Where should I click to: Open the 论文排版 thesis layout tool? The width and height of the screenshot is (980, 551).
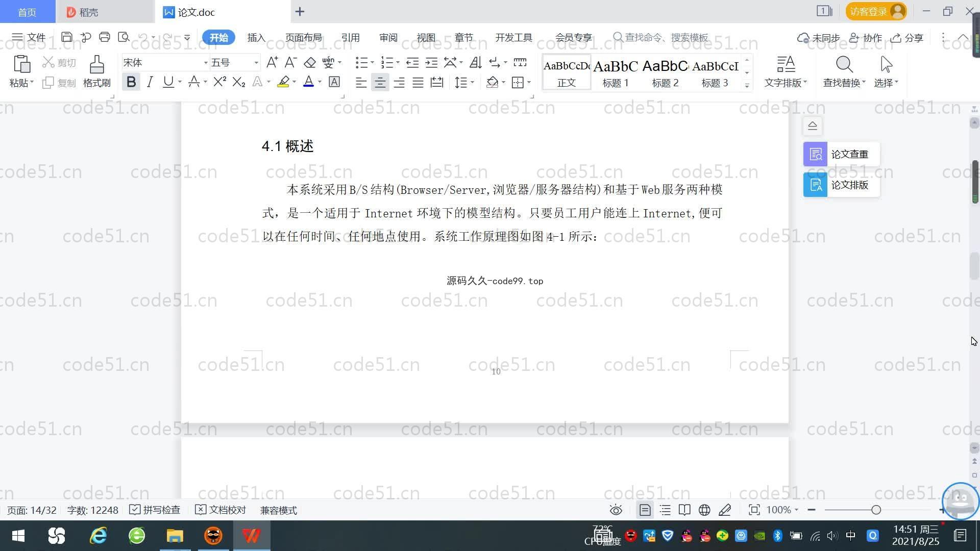click(841, 185)
